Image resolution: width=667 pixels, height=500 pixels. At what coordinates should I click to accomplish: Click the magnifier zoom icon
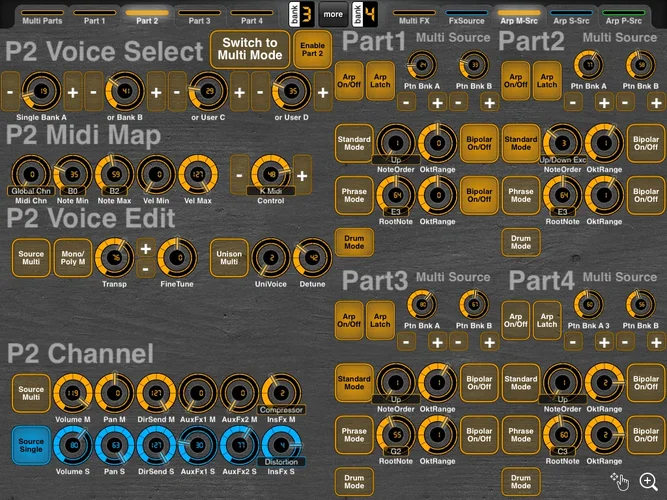click(648, 481)
